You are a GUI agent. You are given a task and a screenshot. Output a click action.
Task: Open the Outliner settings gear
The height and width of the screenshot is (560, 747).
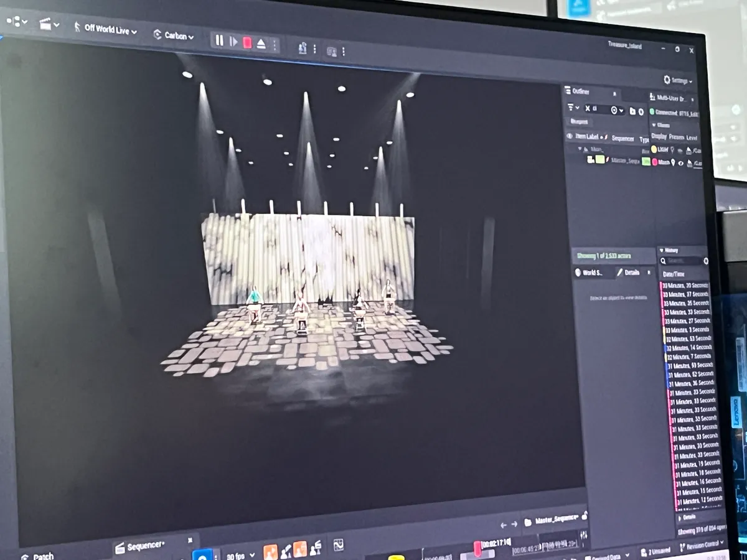[641, 111]
